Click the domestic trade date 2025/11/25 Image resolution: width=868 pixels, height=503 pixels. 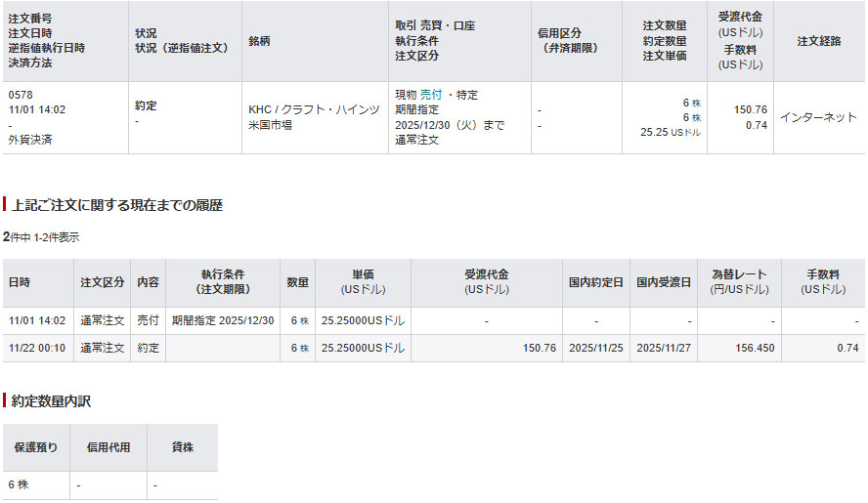(595, 348)
